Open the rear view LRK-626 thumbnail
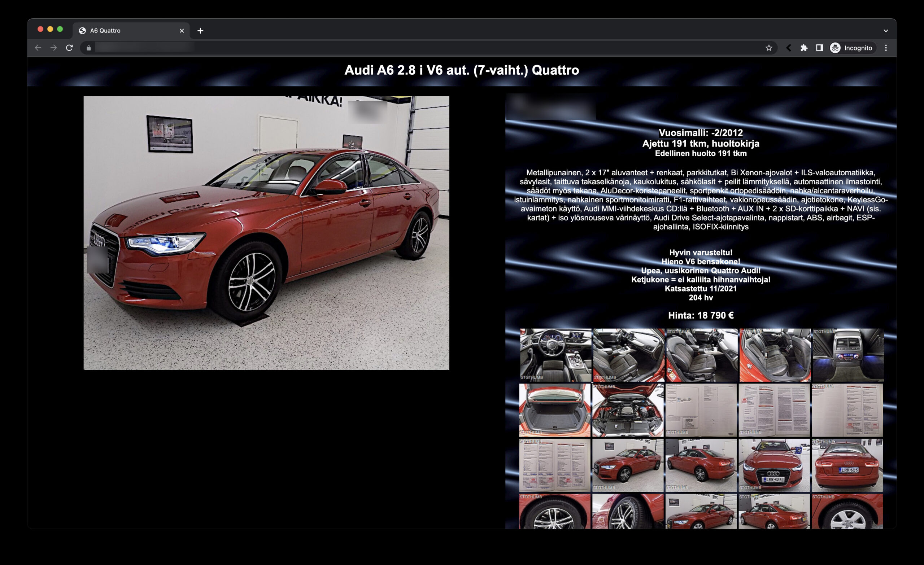Image resolution: width=924 pixels, height=565 pixels. point(847,465)
